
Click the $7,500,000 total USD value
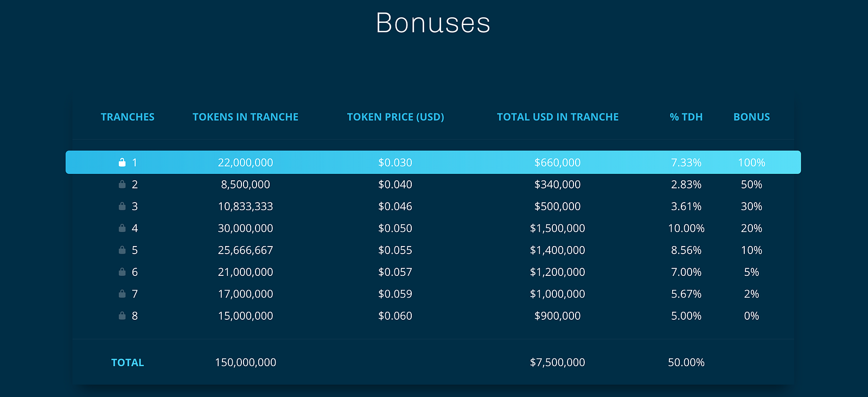(x=557, y=362)
